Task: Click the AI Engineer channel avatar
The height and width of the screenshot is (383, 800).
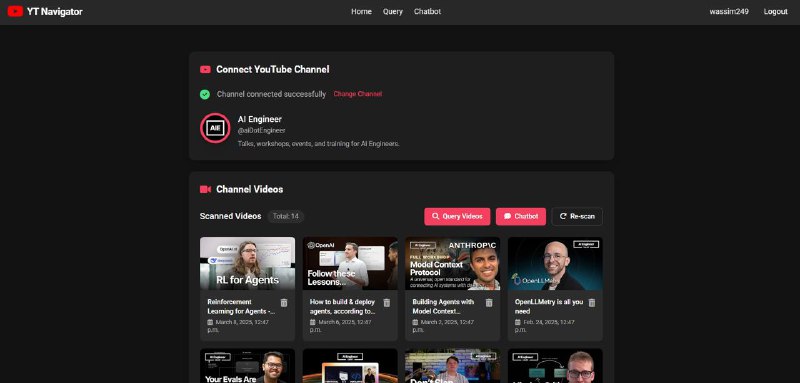Action: 215,128
